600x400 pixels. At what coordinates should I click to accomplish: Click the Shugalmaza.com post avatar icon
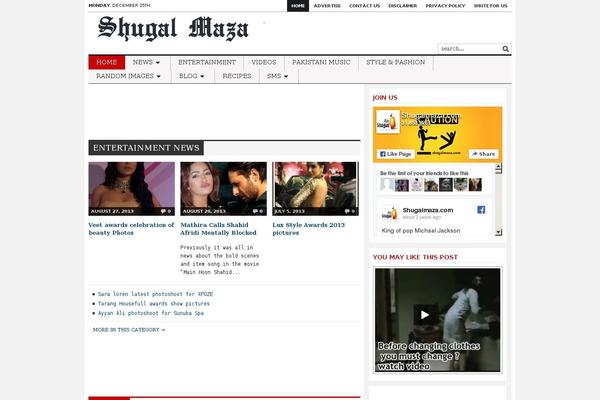[x=390, y=213]
